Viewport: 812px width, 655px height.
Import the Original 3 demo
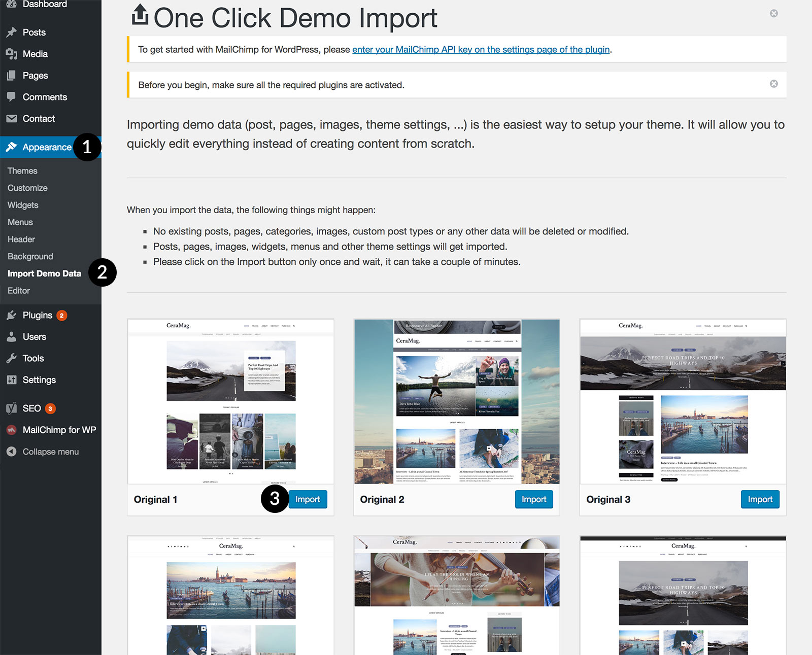tap(760, 499)
